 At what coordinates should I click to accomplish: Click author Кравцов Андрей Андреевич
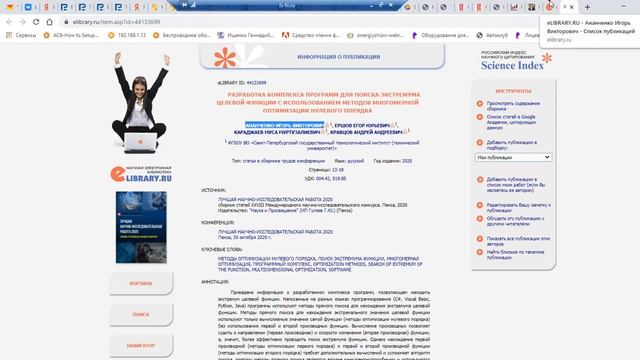[366, 132]
